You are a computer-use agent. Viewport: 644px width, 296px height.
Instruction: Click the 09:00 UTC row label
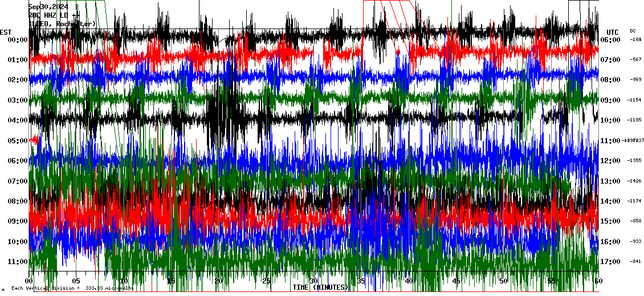tap(612, 100)
